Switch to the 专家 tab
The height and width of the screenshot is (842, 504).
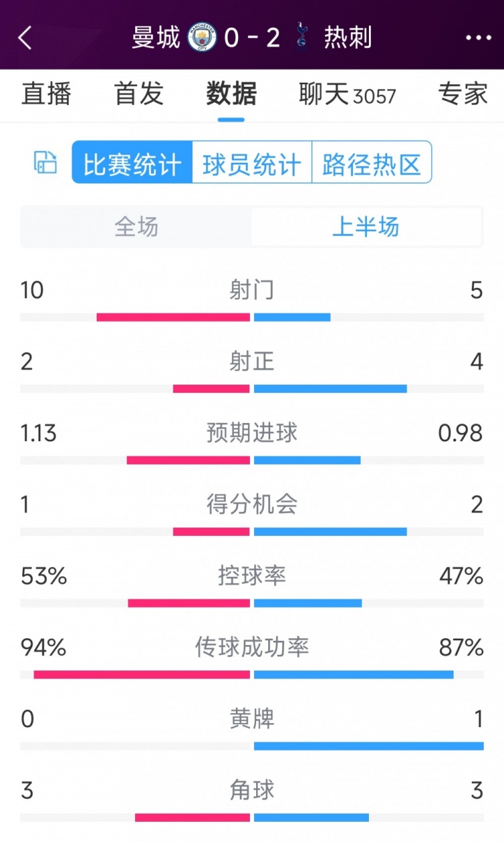(461, 95)
